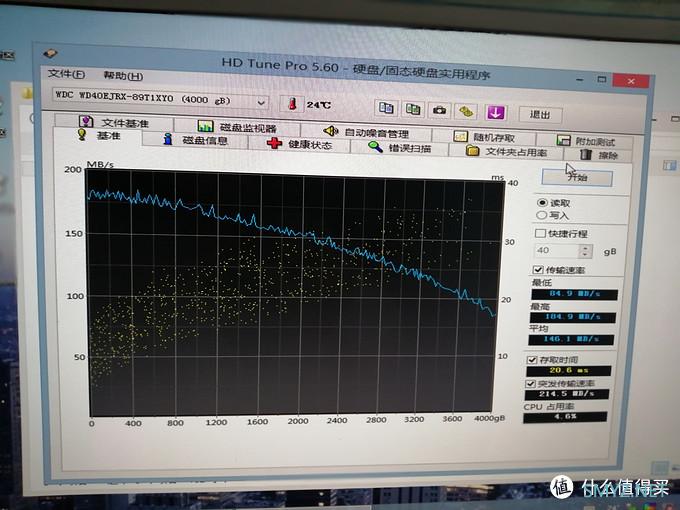Viewport: 680px width, 510px height.
Task: Click the speaker icon on 自动噪音管理 tab
Action: 330,130
